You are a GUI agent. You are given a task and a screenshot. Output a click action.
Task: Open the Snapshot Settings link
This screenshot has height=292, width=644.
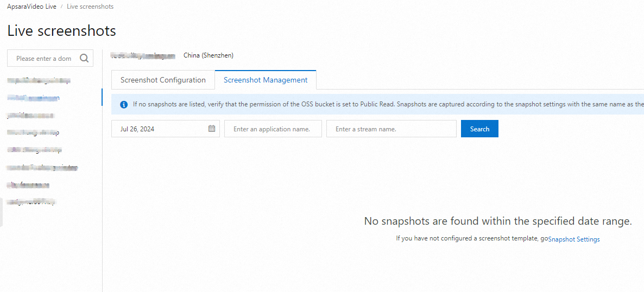[574, 239]
